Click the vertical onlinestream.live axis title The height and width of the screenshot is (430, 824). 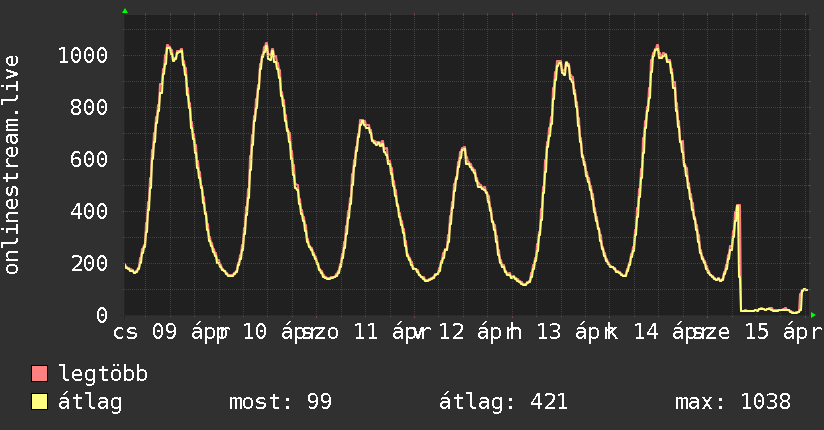11,165
